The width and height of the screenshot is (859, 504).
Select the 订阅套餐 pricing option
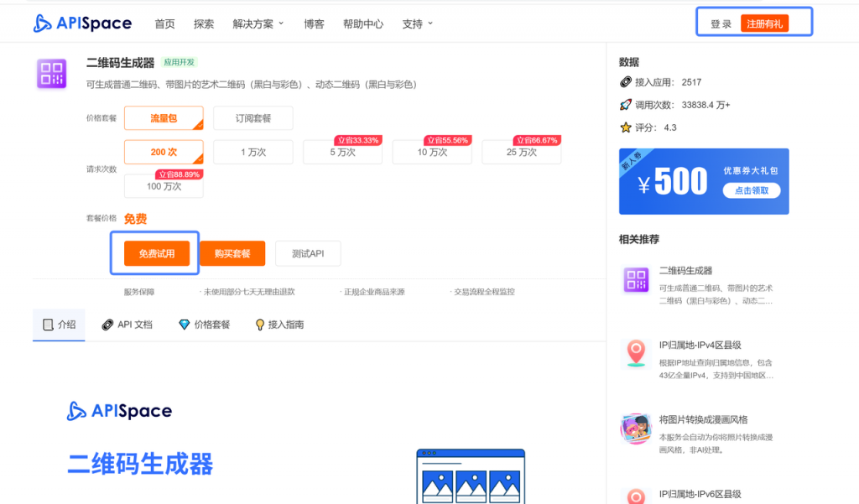tap(253, 118)
